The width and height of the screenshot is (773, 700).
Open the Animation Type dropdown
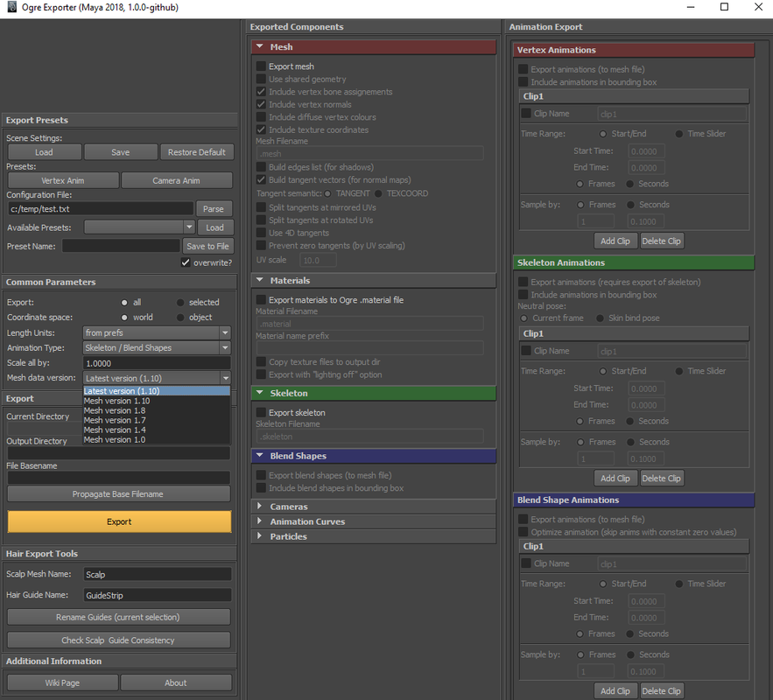157,347
